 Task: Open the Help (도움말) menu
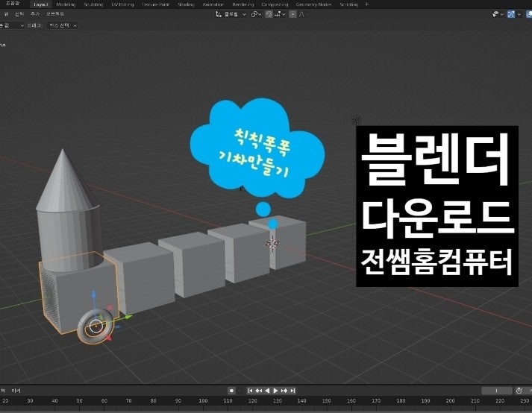pyautogui.click(x=13, y=4)
